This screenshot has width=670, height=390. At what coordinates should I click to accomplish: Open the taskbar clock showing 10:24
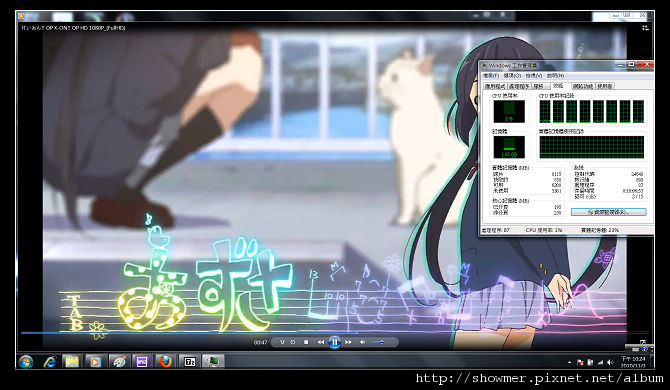[x=633, y=362]
